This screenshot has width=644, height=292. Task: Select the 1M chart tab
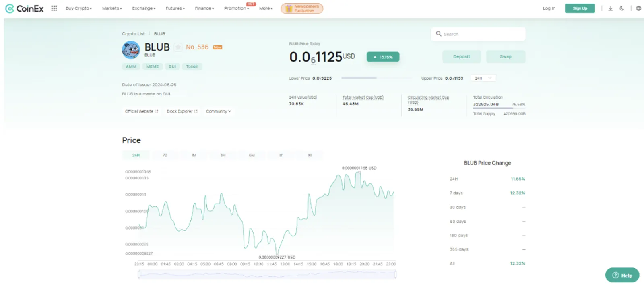click(x=194, y=155)
